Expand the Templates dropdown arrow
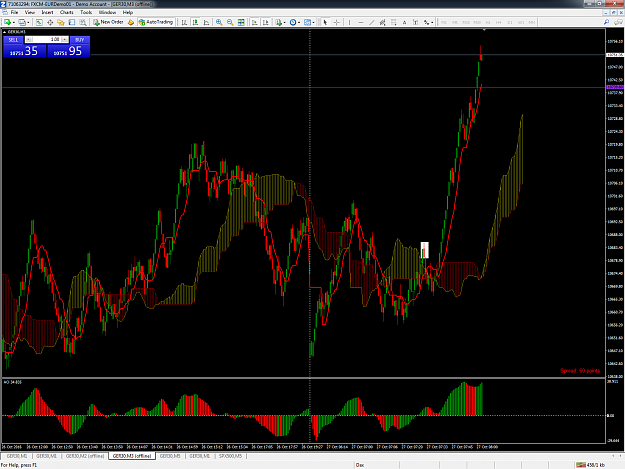Viewport: 625px width, 469px height. coord(313,23)
